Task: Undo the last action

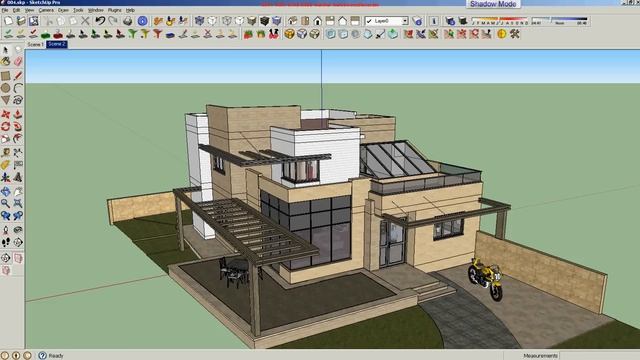Action: point(100,20)
